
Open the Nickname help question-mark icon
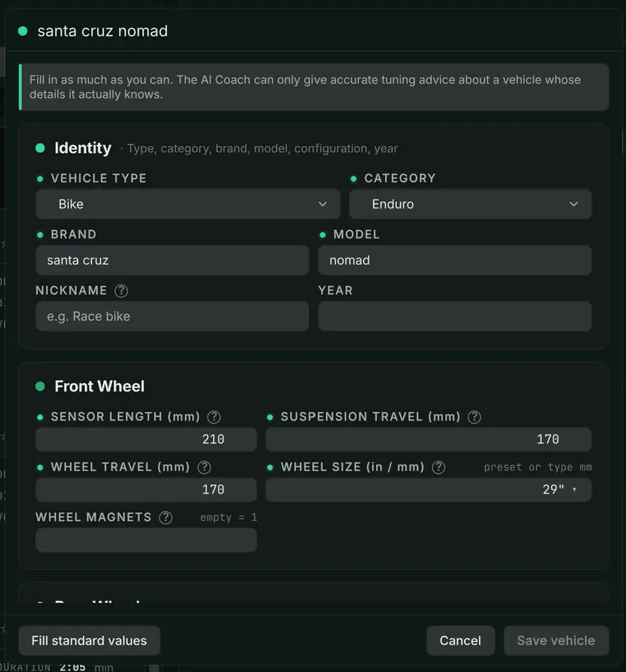point(121,291)
